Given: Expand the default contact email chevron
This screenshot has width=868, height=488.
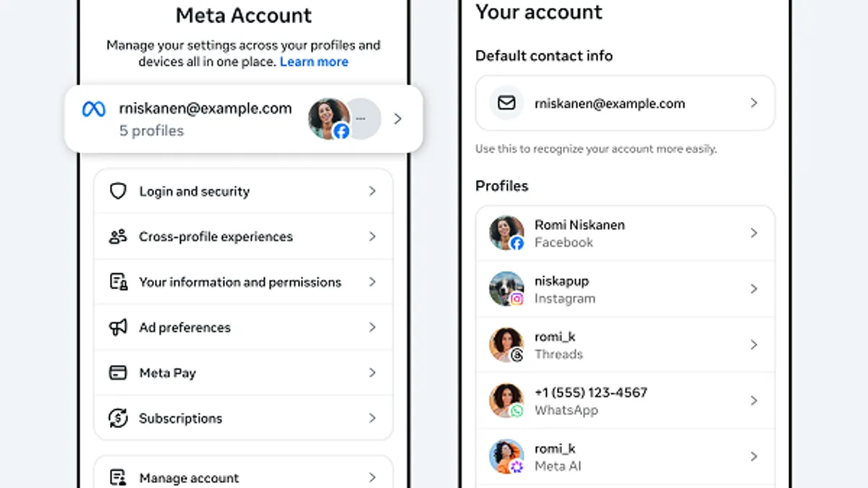Looking at the screenshot, I should (x=754, y=103).
